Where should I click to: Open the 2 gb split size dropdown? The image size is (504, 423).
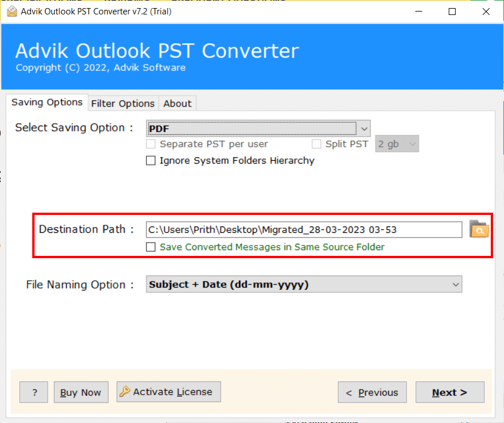[x=396, y=143]
